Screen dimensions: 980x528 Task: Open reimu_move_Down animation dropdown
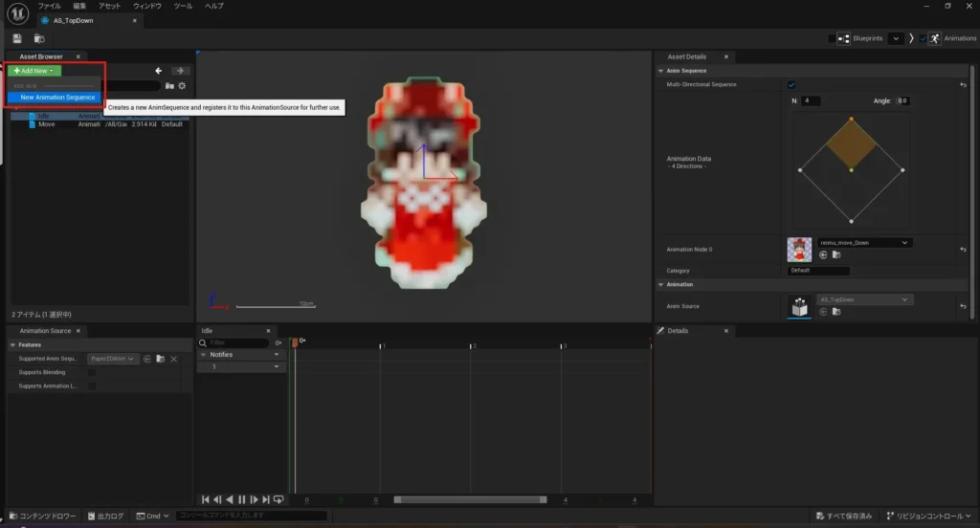[864, 242]
